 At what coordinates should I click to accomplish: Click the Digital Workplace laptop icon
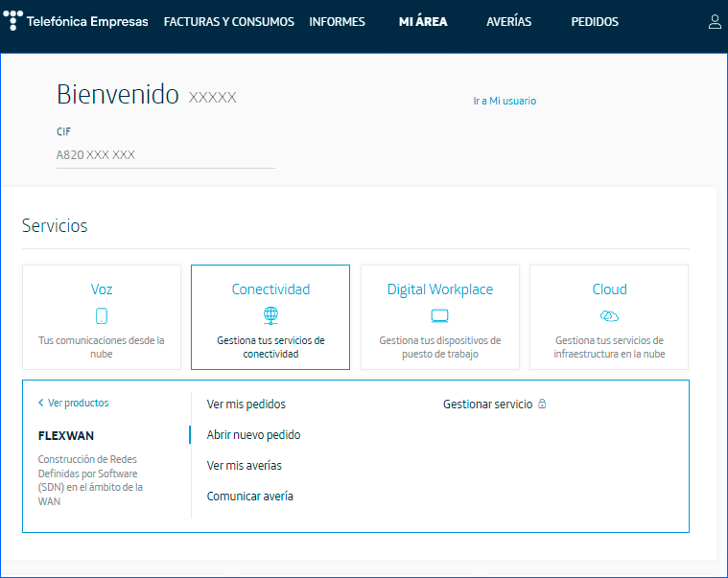439,316
